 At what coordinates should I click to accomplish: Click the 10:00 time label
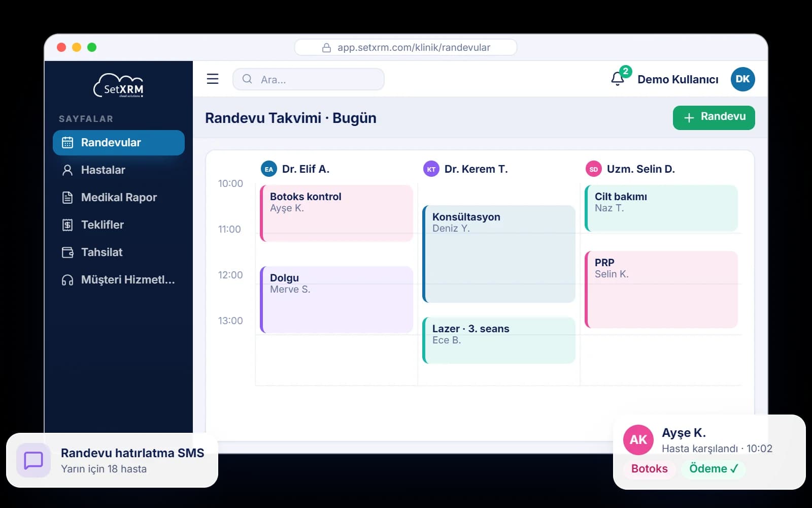click(230, 183)
